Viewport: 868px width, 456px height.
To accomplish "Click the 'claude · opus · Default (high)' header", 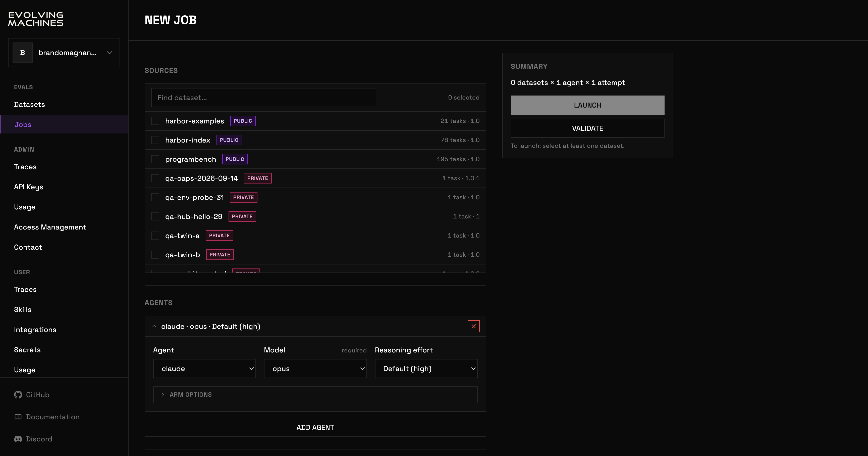I will [211, 326].
